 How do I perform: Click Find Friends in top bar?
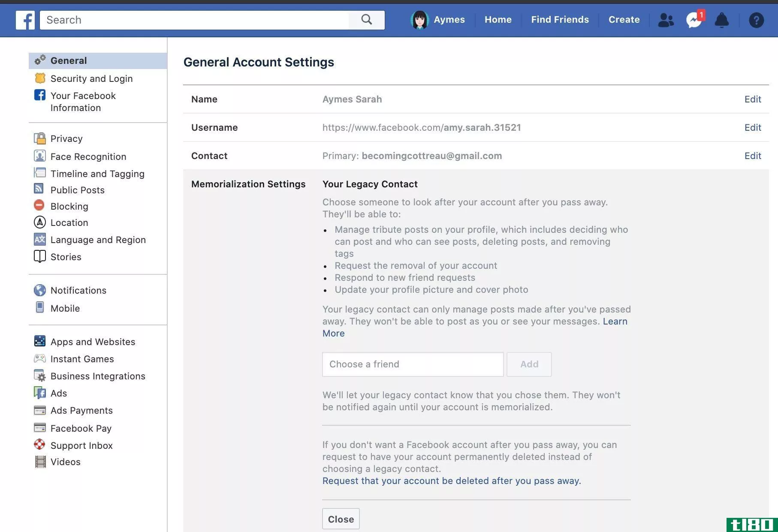click(x=560, y=20)
